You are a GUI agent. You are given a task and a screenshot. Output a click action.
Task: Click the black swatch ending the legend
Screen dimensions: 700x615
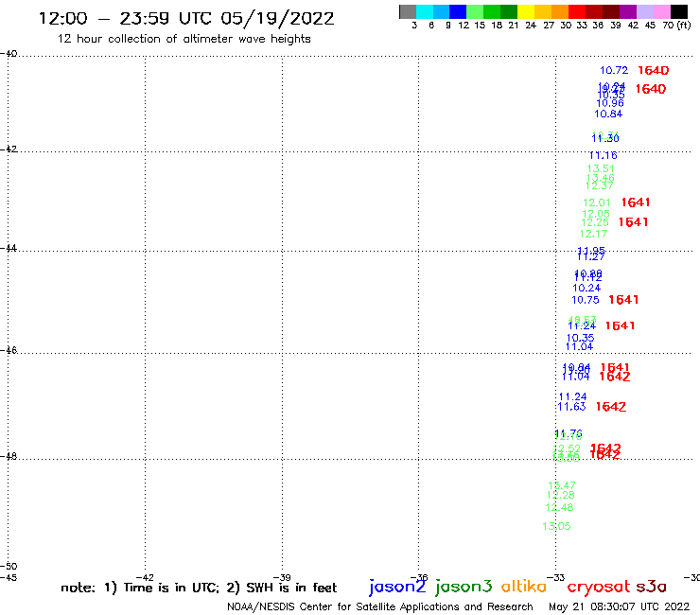tap(678, 11)
